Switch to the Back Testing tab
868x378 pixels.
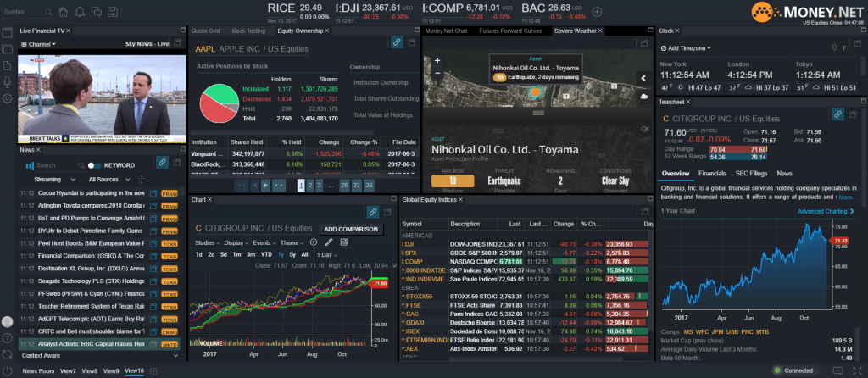click(248, 31)
